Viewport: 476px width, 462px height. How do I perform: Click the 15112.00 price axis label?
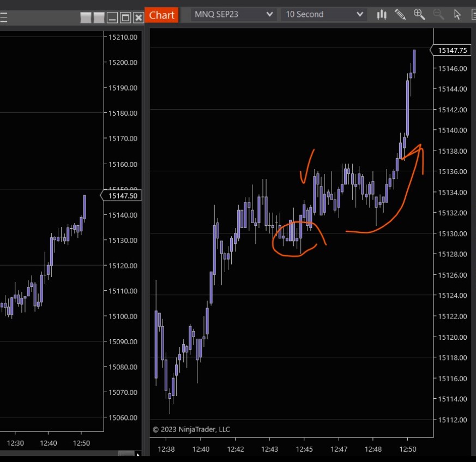pos(453,420)
